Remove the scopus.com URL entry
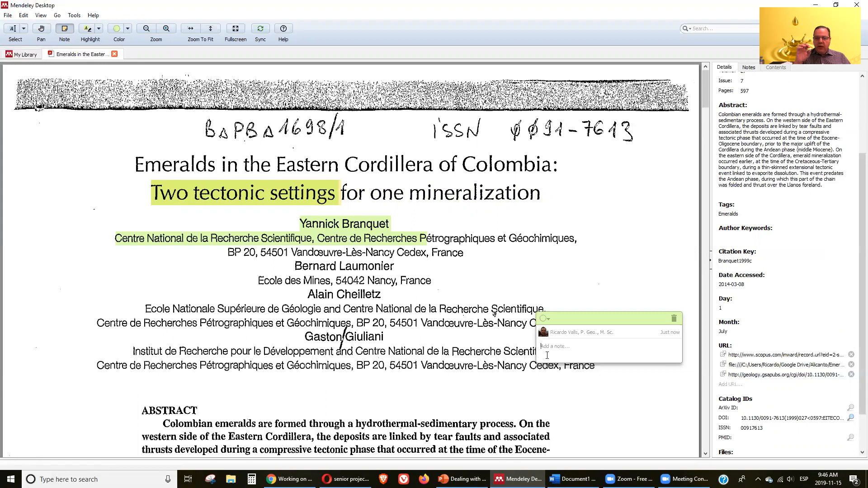 (851, 355)
